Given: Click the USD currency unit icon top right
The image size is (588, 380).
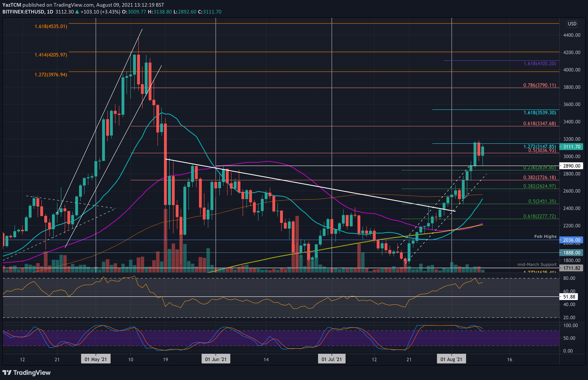Looking at the screenshot, I should pos(573,24).
